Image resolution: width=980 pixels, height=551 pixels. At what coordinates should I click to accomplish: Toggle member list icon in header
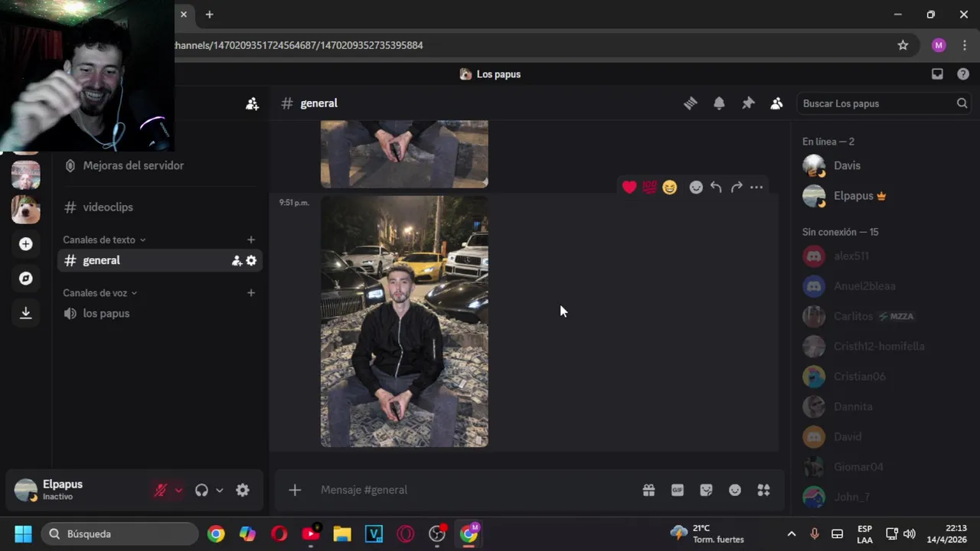click(x=776, y=103)
